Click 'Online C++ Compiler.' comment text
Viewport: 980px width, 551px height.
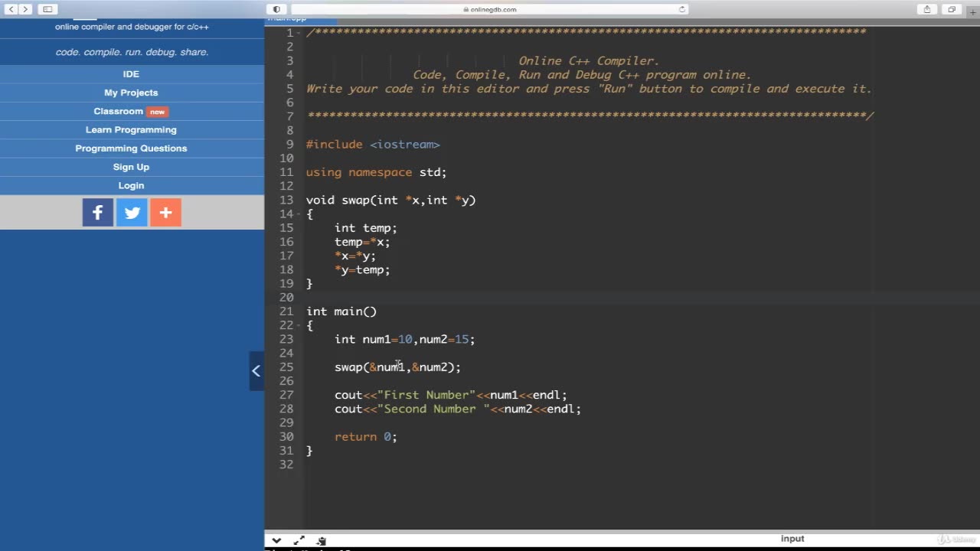pos(589,61)
